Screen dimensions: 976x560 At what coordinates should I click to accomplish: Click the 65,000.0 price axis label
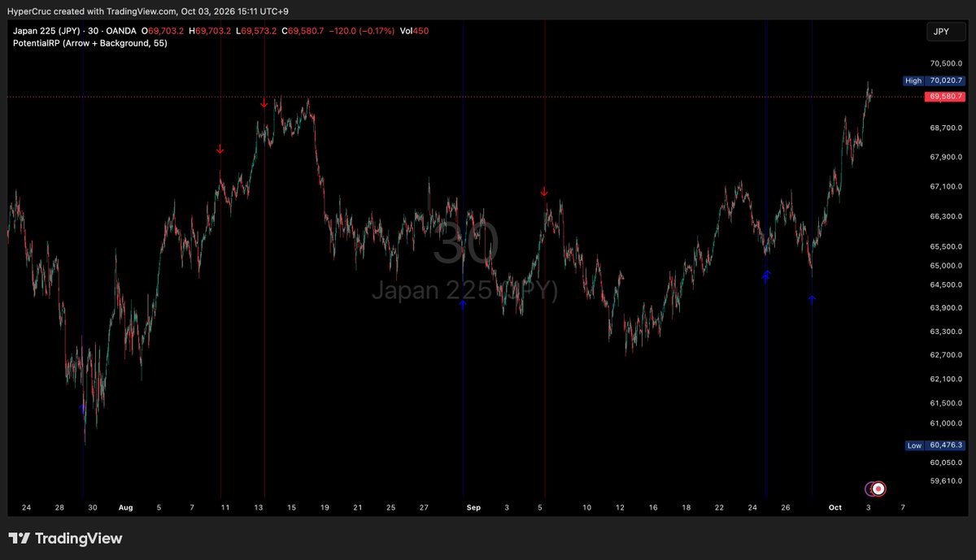coord(945,266)
